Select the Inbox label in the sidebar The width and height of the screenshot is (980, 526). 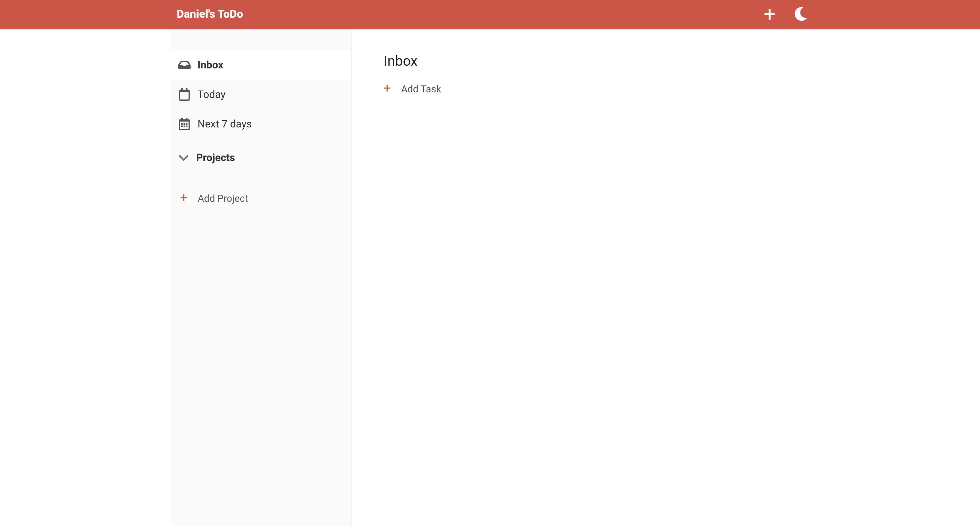click(210, 65)
